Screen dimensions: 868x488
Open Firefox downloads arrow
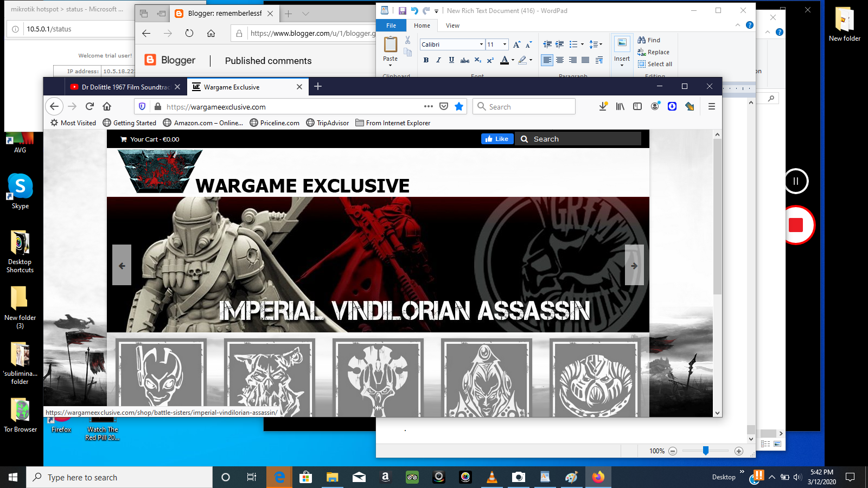[603, 106]
